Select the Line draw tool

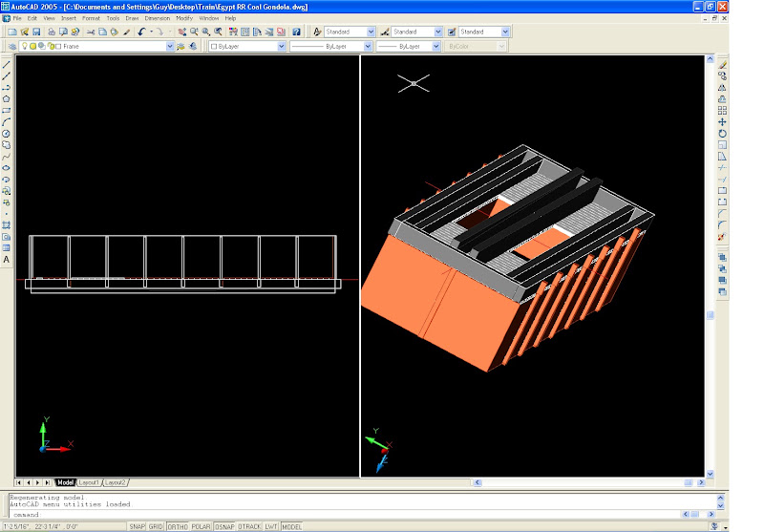pos(7,64)
